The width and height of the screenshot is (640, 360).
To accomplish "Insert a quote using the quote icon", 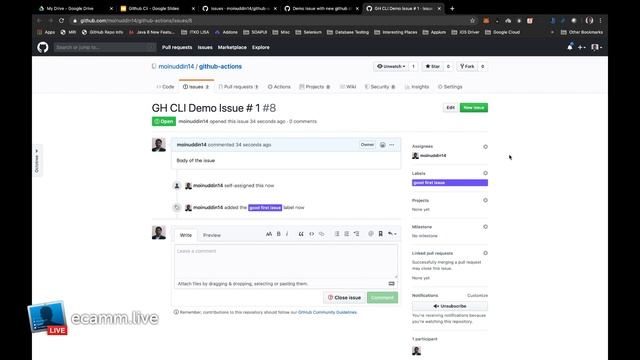I will (x=301, y=234).
